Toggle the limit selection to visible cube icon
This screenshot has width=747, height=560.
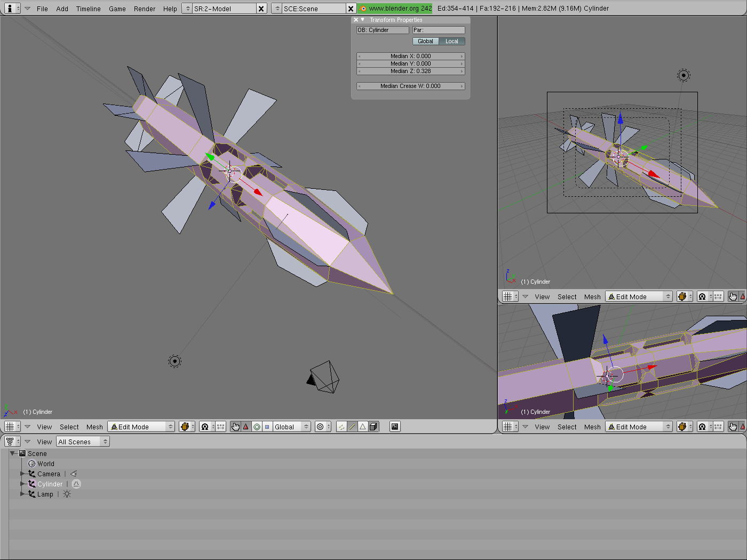(373, 427)
